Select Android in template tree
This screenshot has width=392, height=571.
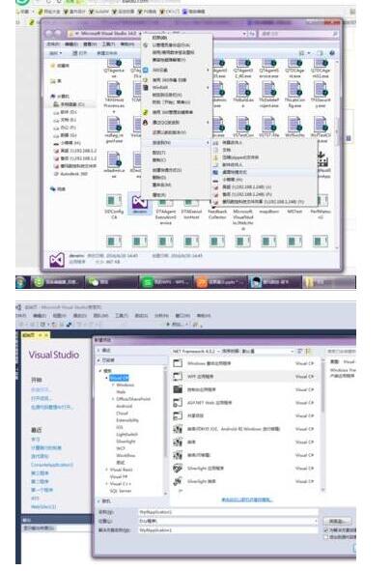point(125,406)
